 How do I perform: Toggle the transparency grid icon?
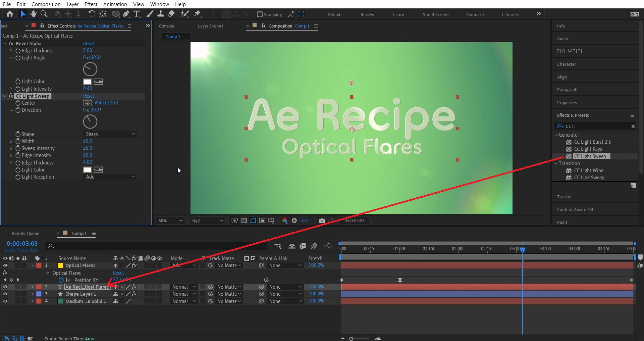pos(244,221)
